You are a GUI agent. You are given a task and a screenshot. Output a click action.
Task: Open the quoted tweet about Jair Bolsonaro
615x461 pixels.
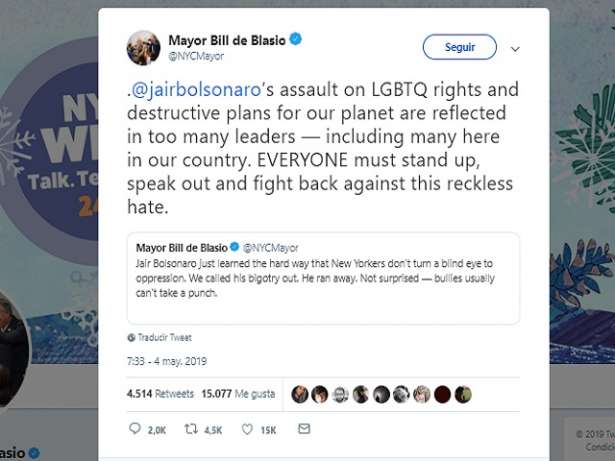(323, 278)
